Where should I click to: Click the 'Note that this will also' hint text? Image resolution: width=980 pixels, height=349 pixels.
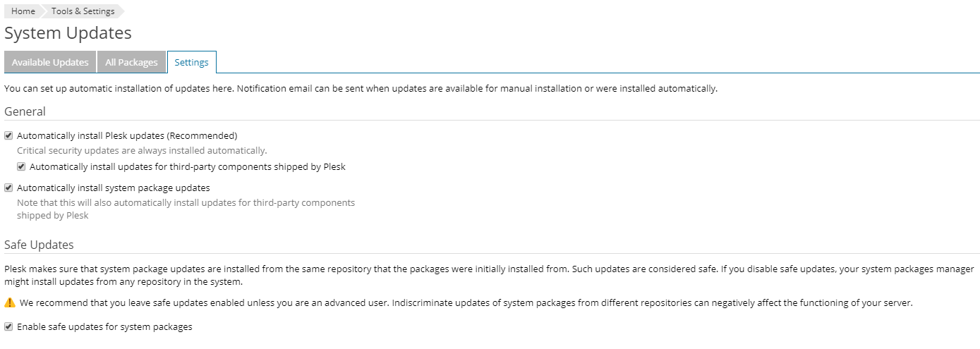click(x=185, y=202)
